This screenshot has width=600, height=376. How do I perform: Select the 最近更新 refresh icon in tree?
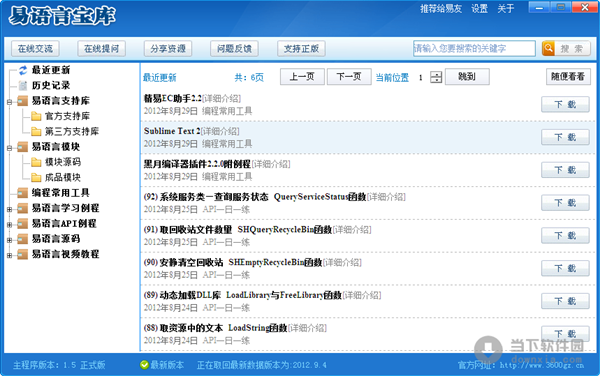click(23, 70)
